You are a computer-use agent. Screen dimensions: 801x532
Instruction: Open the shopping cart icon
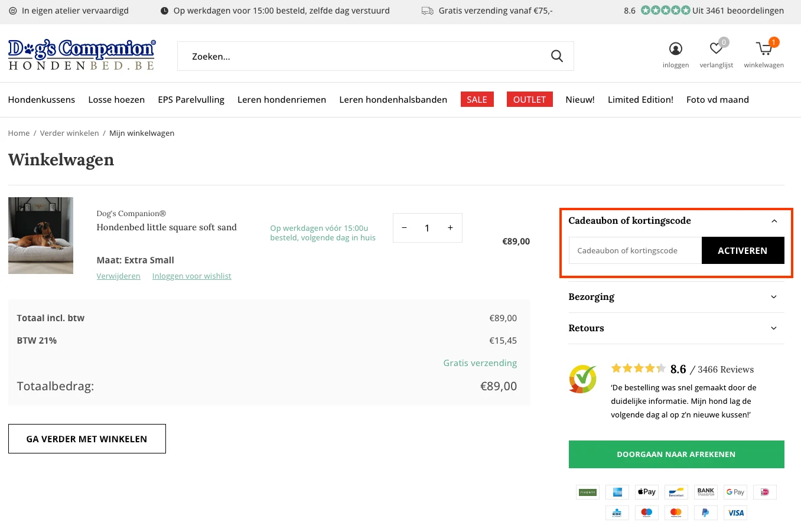[x=764, y=48]
